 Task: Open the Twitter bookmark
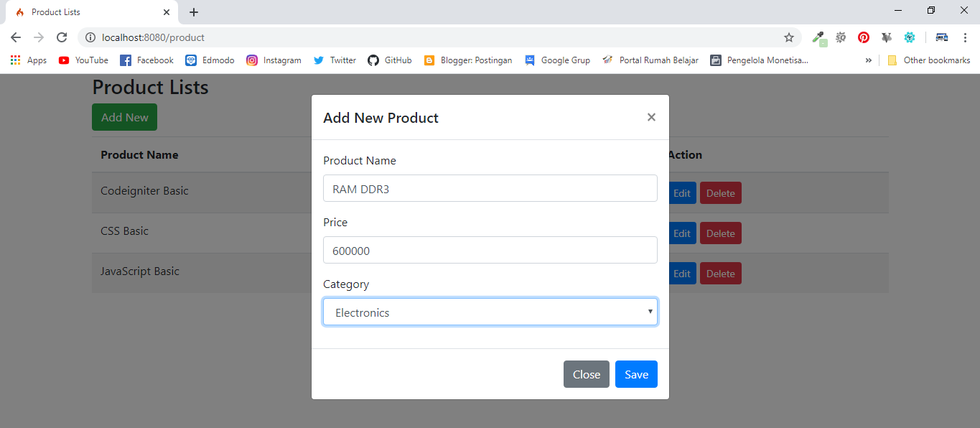tap(335, 60)
